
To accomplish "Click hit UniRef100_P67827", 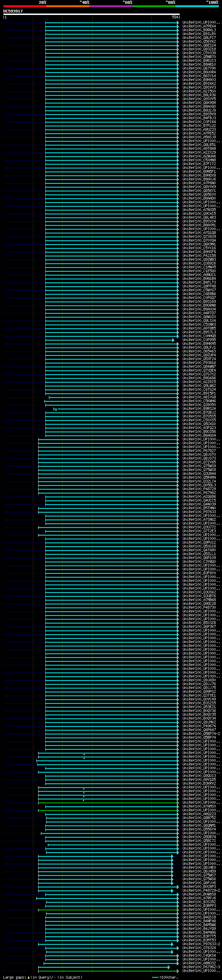I will click(199, 451).
